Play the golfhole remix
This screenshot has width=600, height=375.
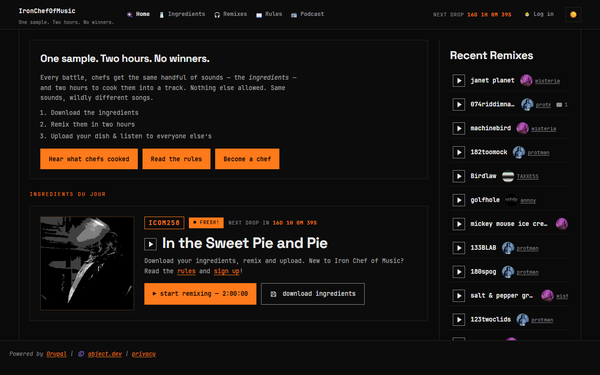pyautogui.click(x=458, y=200)
